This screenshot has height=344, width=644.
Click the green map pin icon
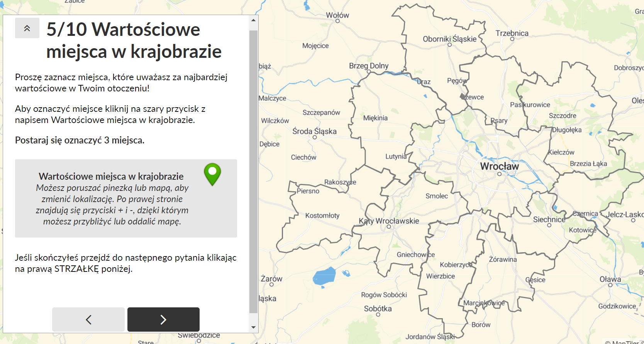212,174
